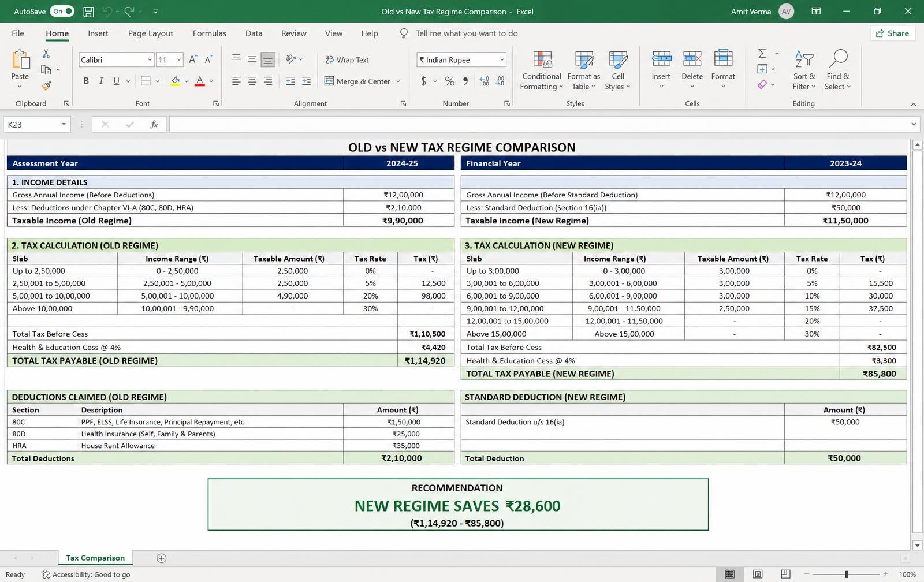This screenshot has height=582, width=924.
Task: Increase font size with larger A icon
Action: [x=193, y=59]
